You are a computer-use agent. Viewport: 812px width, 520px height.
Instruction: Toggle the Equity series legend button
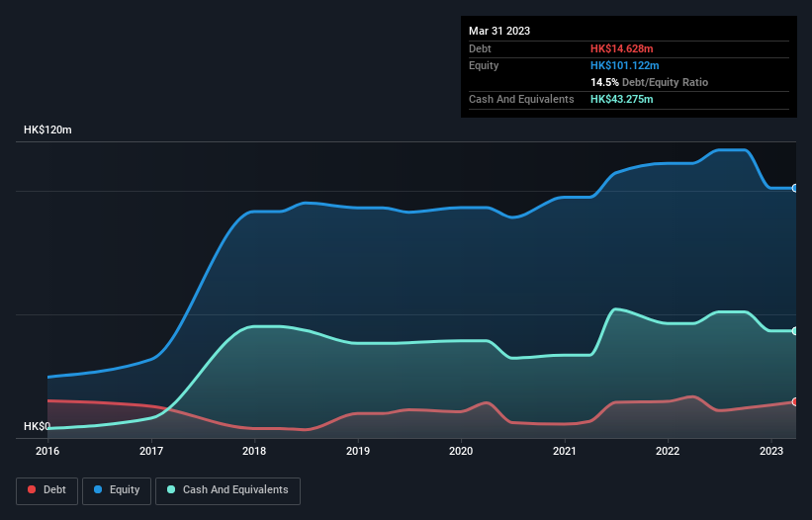click(x=117, y=490)
